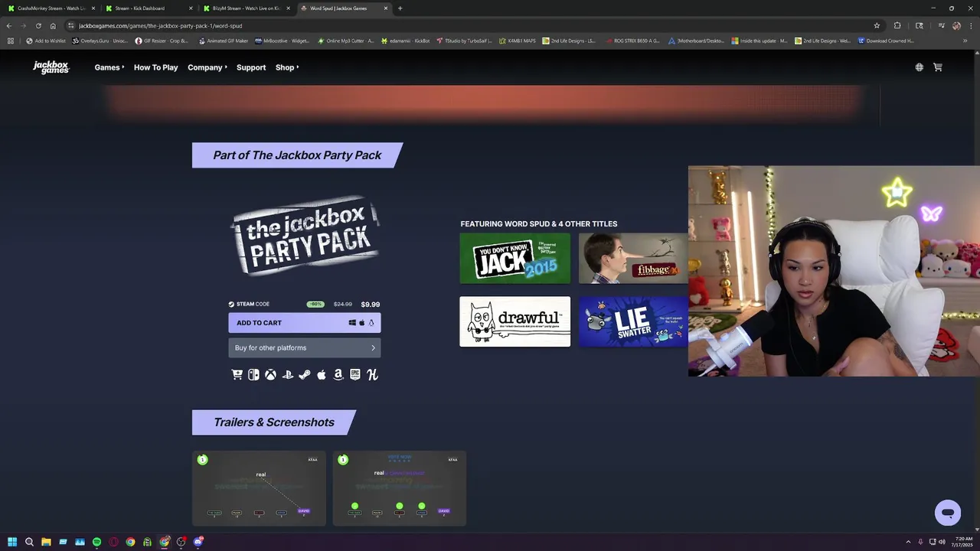Open the bookmarks apps grid icon

(x=11, y=41)
